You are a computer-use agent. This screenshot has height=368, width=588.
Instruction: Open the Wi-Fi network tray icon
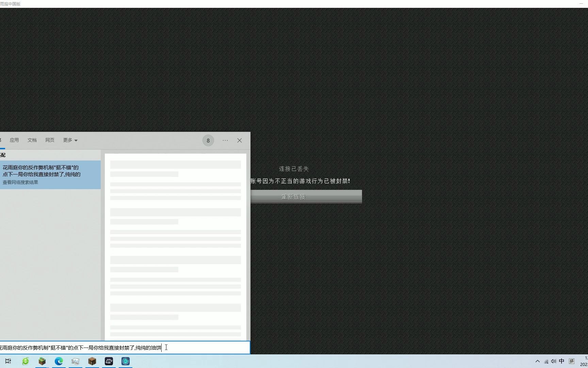546,362
